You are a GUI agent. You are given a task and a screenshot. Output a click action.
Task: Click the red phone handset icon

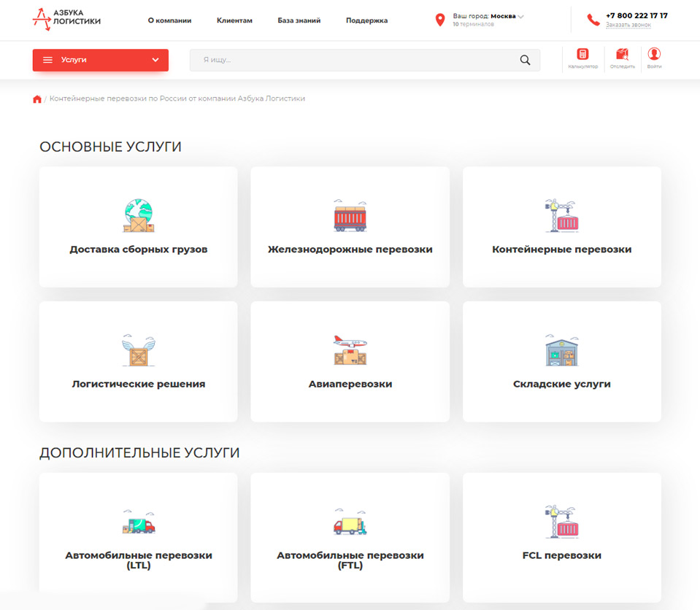point(593,20)
